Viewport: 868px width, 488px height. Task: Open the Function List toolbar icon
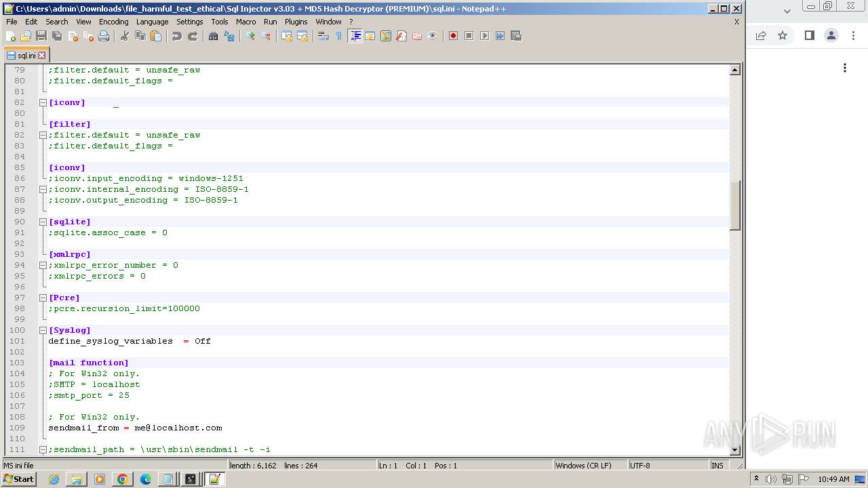point(401,36)
